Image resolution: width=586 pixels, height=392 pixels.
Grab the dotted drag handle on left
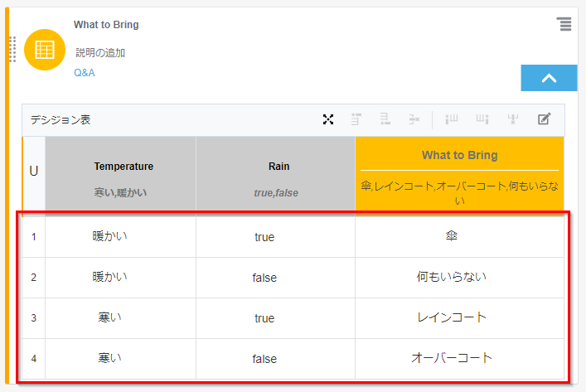[12, 50]
